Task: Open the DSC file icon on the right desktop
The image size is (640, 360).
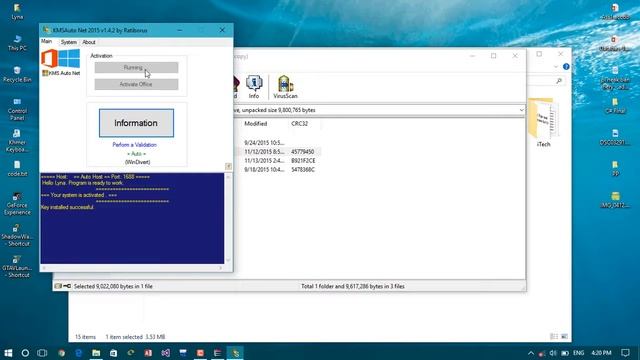Action: [x=615, y=137]
